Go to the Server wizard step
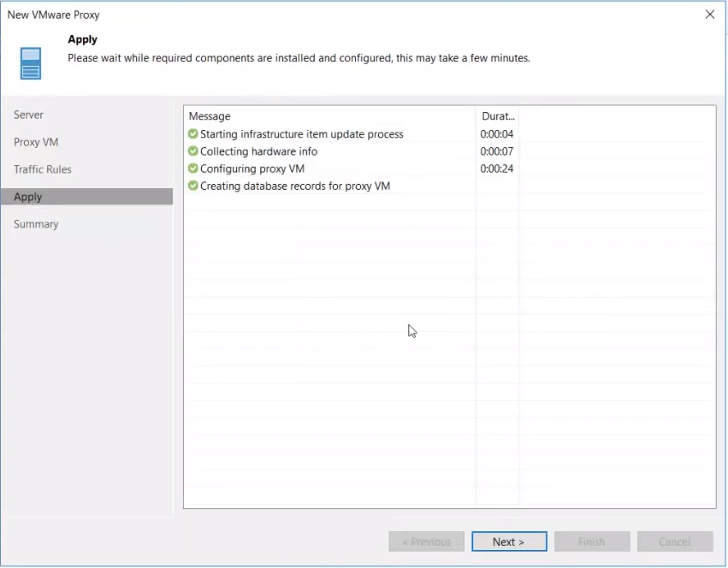Image resolution: width=728 pixels, height=568 pixels. click(x=28, y=115)
